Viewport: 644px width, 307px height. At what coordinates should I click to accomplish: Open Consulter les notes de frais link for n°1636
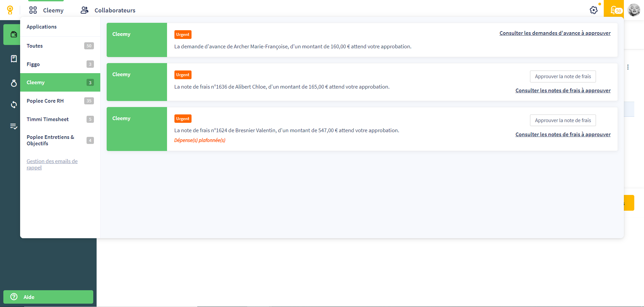(563, 90)
